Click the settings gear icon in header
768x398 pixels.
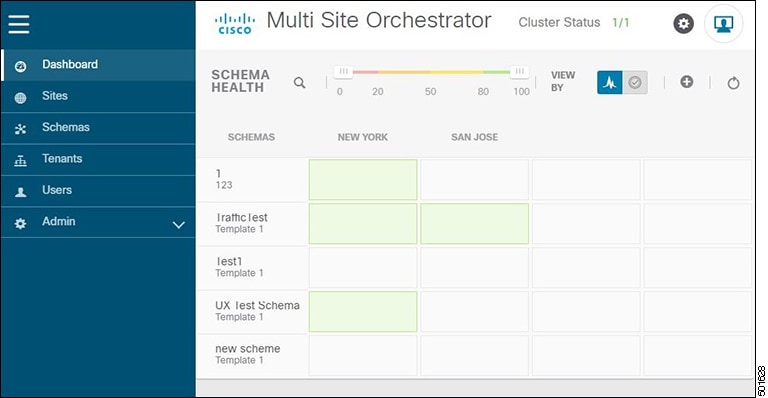pyautogui.click(x=683, y=23)
